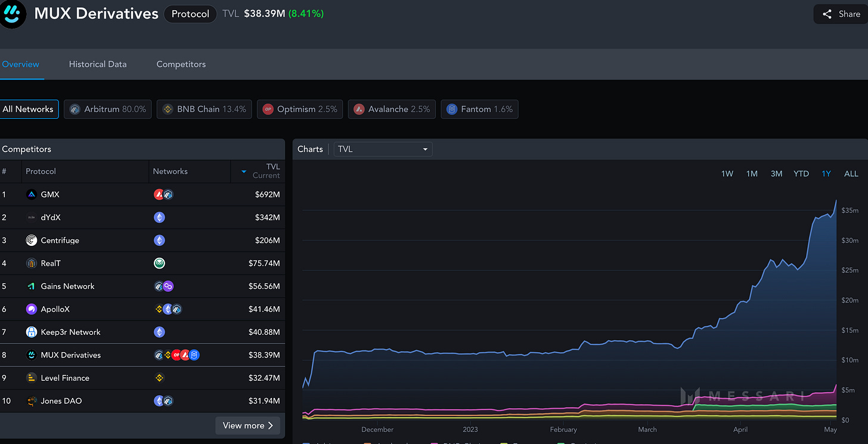This screenshot has width=868, height=444.
Task: Click ApolloX row network icons
Action: point(168,309)
